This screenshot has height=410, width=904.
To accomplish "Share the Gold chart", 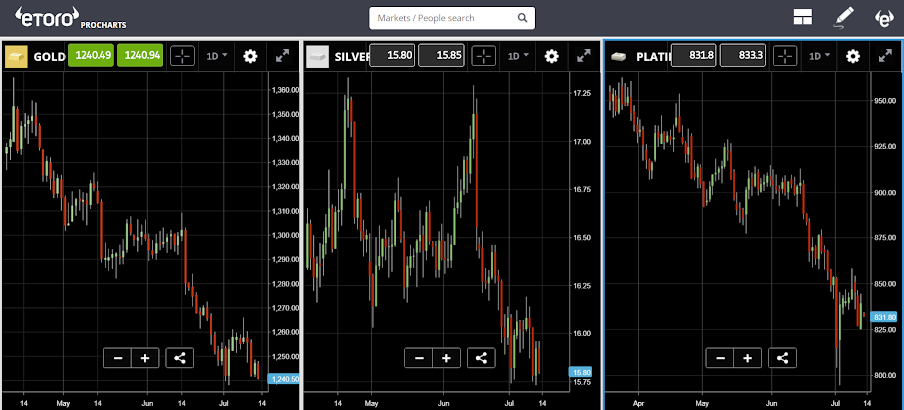I will (x=180, y=358).
